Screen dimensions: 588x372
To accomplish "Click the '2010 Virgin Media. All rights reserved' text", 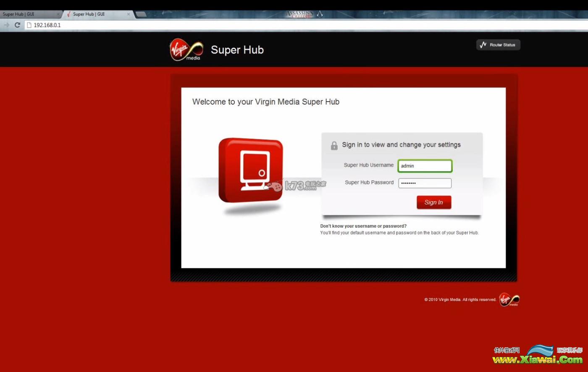I will tap(460, 300).
